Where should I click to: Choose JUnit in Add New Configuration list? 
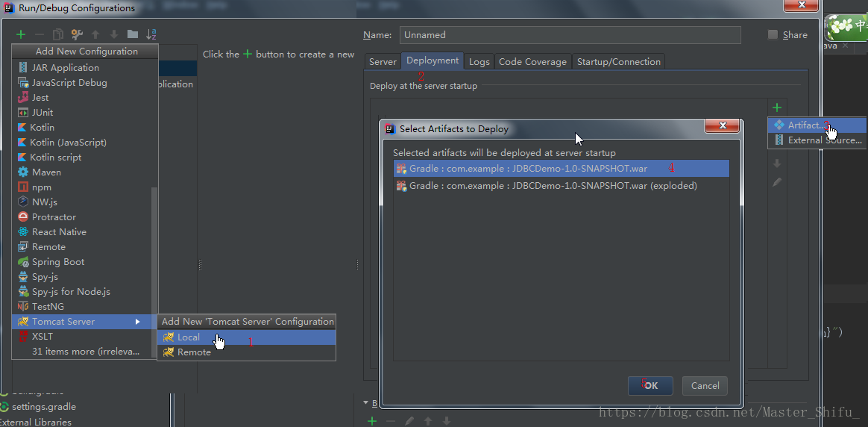[81, 113]
